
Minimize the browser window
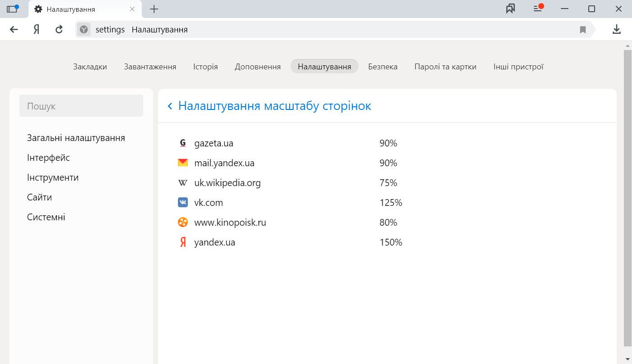point(565,9)
